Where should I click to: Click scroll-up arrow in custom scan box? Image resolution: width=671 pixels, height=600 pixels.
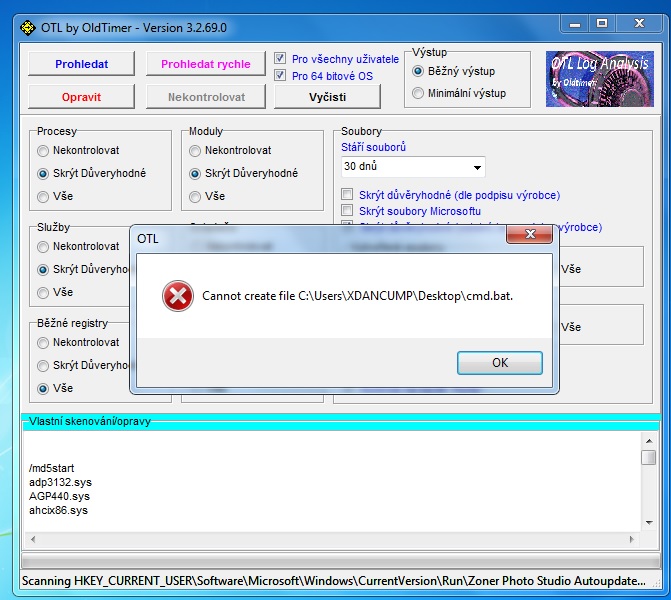tap(648, 440)
